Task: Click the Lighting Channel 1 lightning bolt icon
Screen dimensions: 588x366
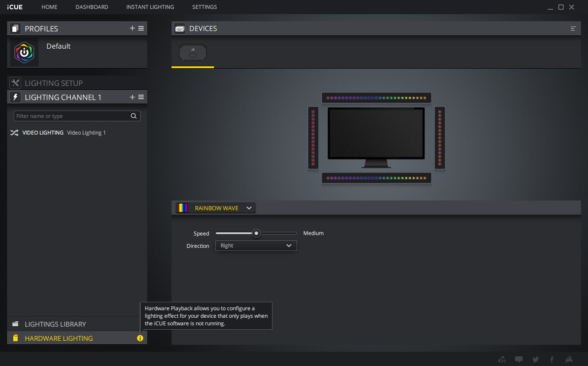Action: [x=15, y=97]
